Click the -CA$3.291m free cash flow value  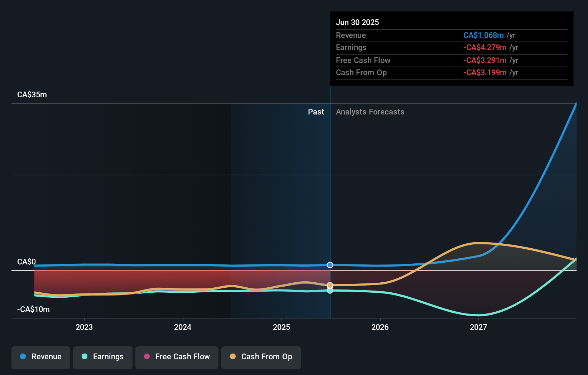pyautogui.click(x=485, y=60)
